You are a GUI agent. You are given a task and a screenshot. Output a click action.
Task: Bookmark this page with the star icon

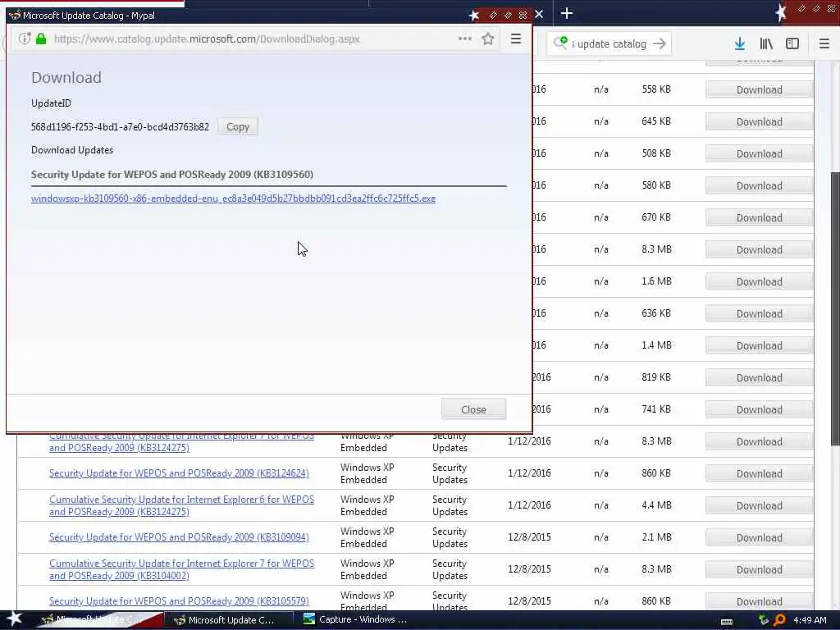pos(487,39)
